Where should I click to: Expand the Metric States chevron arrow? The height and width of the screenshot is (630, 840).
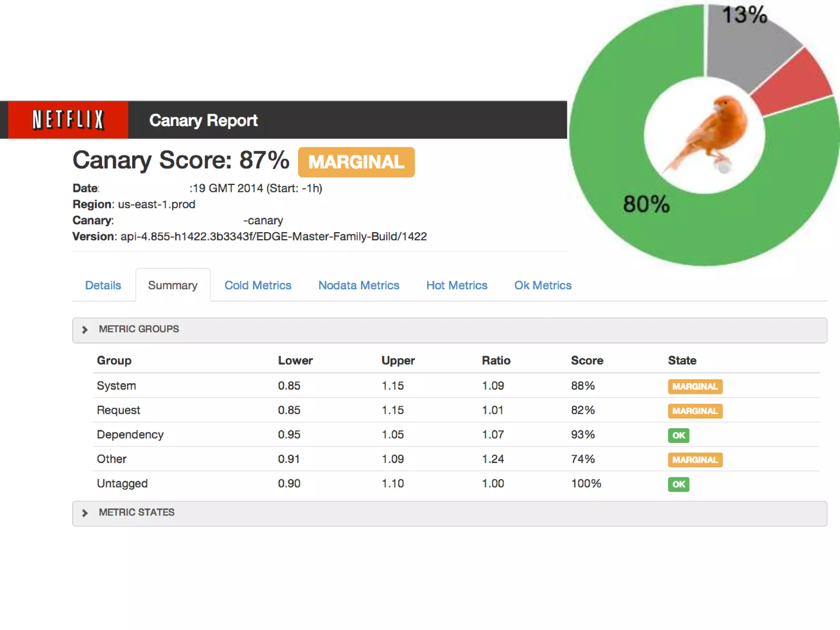click(x=85, y=513)
